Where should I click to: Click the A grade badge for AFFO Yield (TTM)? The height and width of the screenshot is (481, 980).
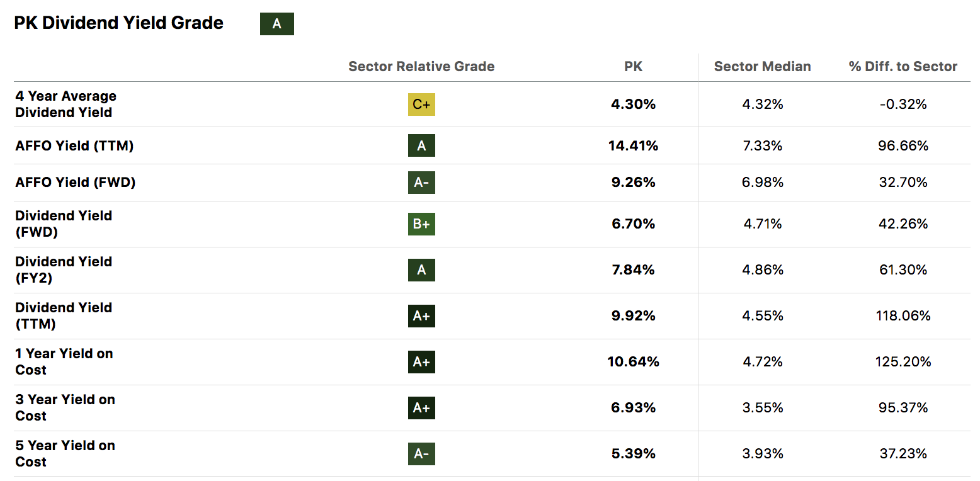(x=421, y=146)
